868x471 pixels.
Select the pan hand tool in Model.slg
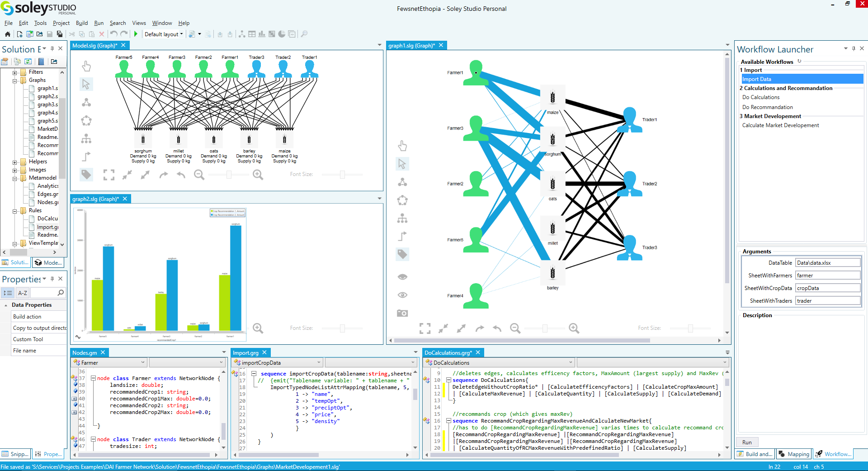[x=86, y=66]
